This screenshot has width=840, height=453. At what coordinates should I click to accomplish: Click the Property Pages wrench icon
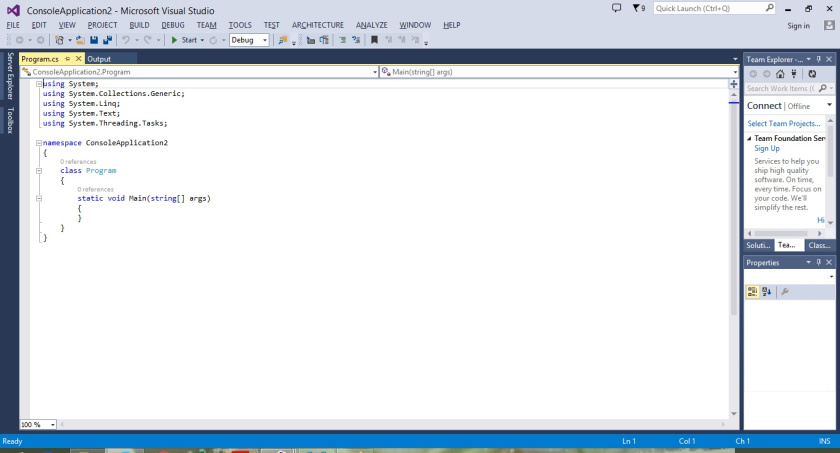click(785, 292)
